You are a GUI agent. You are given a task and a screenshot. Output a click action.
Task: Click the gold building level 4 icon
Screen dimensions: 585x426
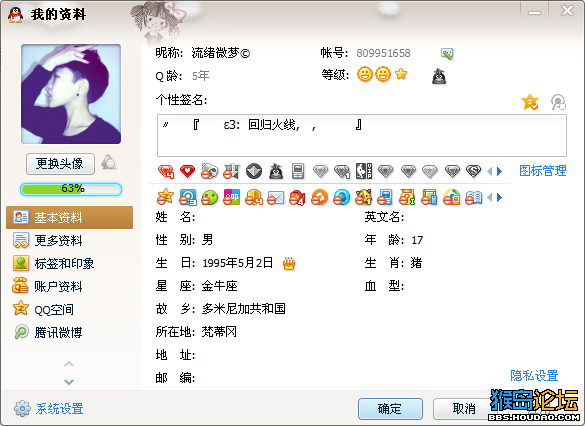(254, 197)
